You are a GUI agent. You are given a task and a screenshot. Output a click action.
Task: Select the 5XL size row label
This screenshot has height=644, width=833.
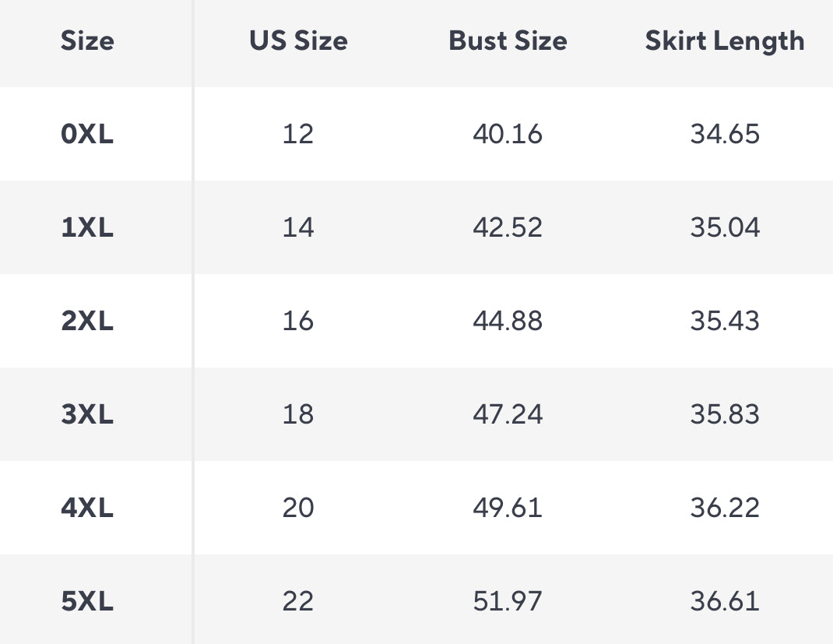coord(87,601)
